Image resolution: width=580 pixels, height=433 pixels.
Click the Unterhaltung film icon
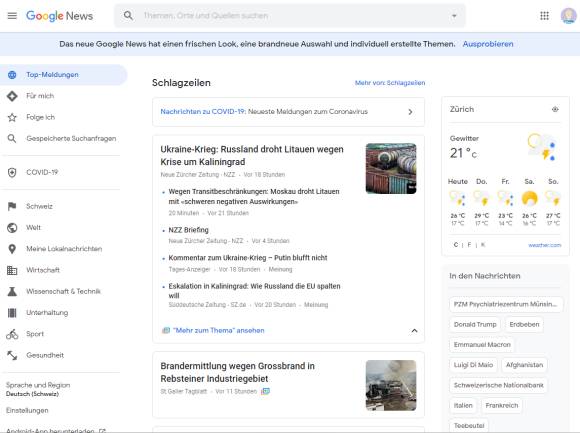tap(12, 313)
